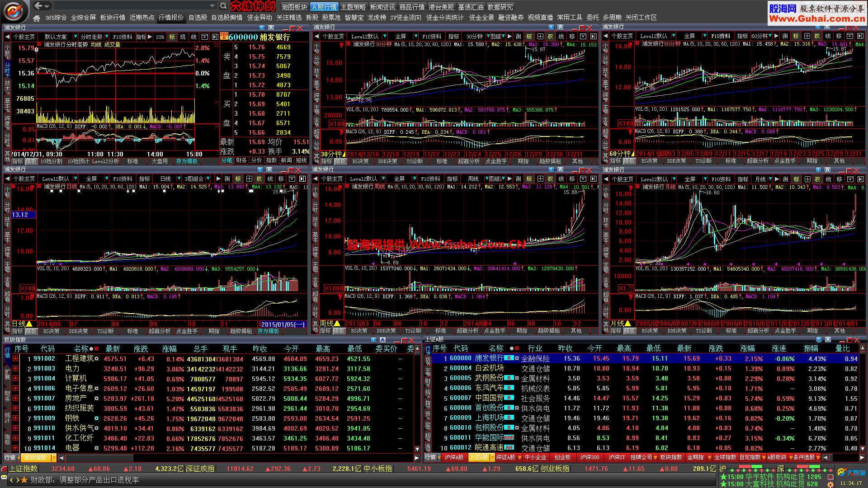The width and height of the screenshot is (868, 488).
Task: Open 融资融券 in the sub toolbar
Action: click(x=511, y=18)
